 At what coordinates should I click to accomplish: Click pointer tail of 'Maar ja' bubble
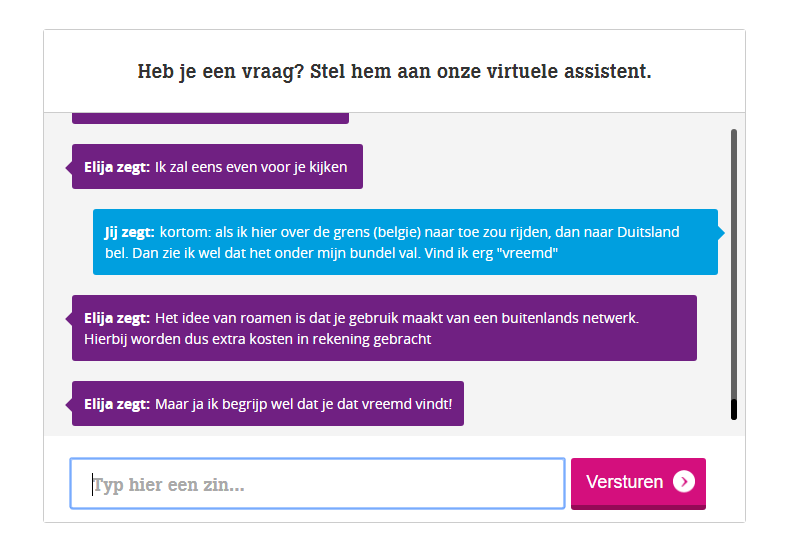tap(69, 404)
